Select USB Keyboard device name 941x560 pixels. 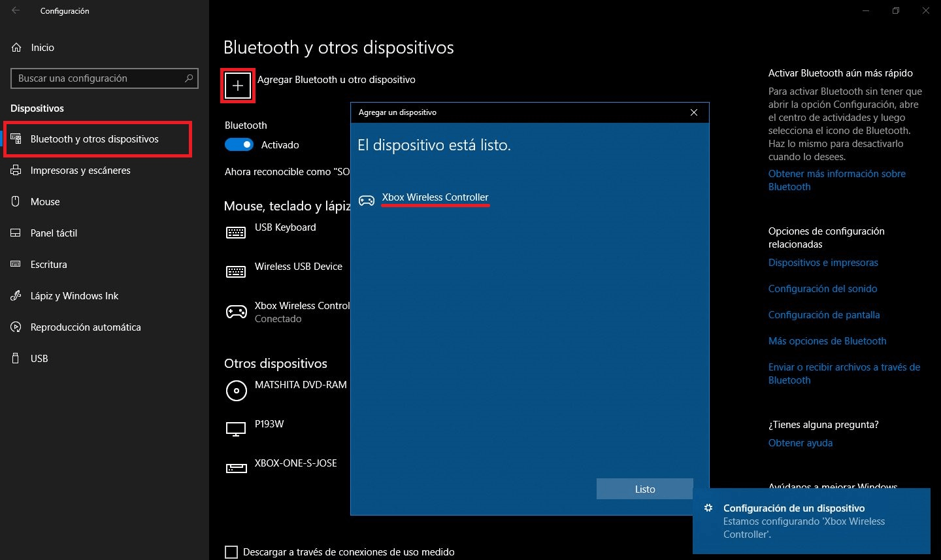(286, 227)
